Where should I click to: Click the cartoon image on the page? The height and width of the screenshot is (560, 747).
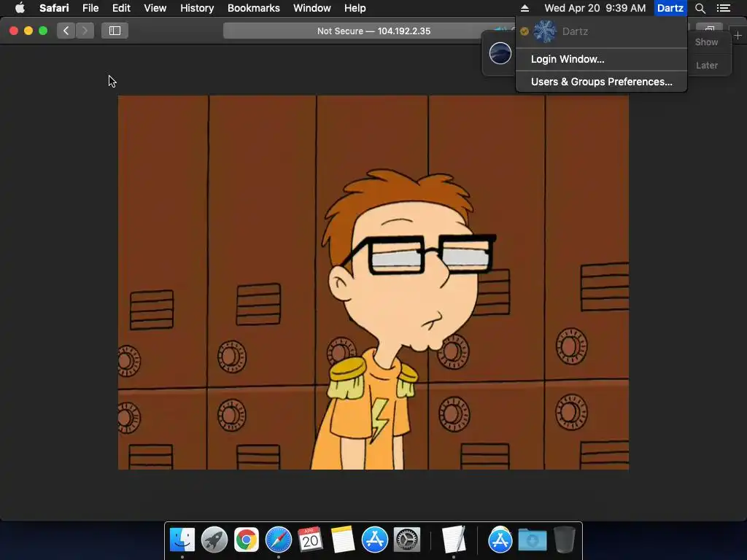[373, 282]
